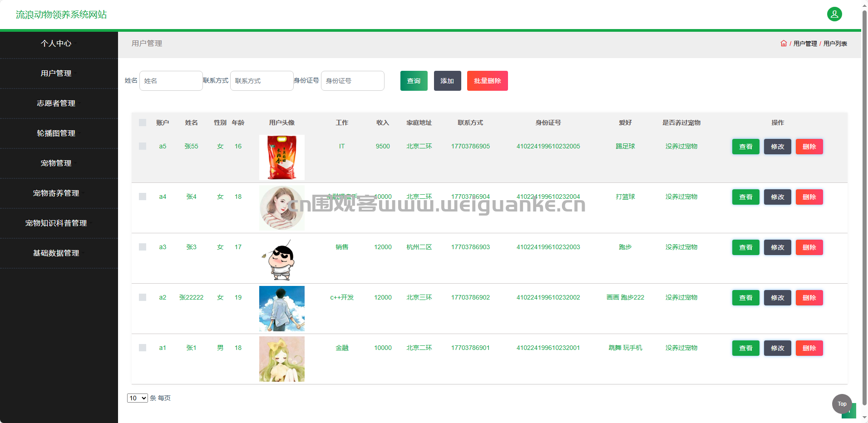Click the page vertical scrollbar
868x423 pixels.
click(x=864, y=209)
